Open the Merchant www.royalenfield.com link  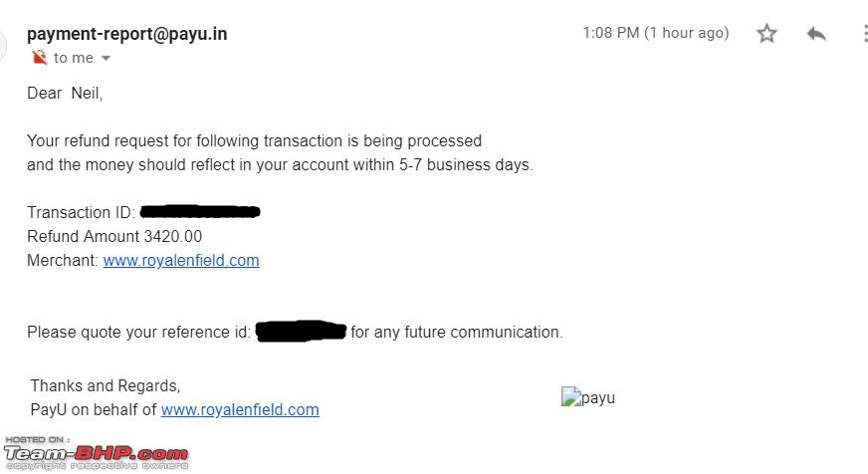pyautogui.click(x=181, y=260)
